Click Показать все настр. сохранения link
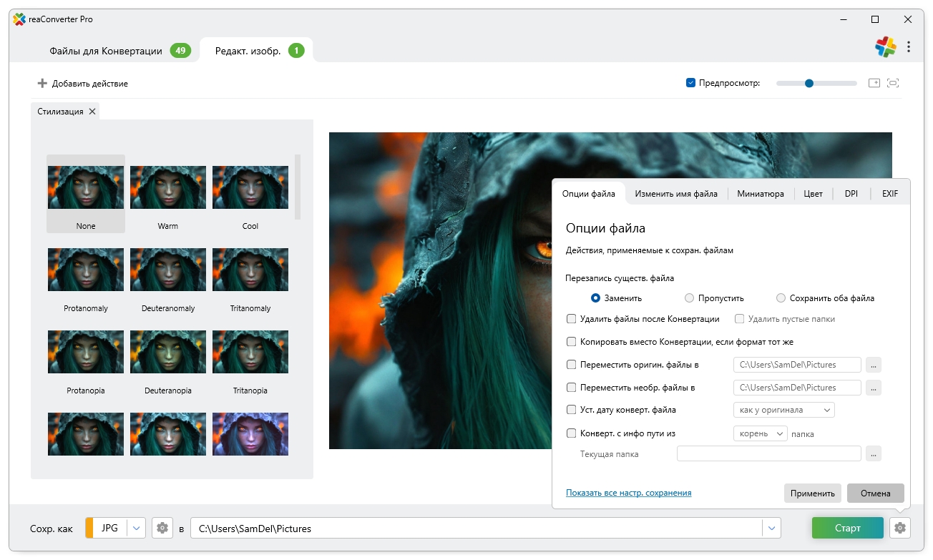933x560 pixels. [x=628, y=493]
